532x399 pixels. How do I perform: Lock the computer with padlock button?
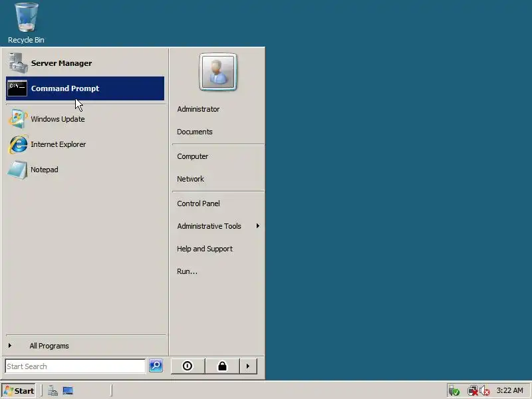(222, 366)
